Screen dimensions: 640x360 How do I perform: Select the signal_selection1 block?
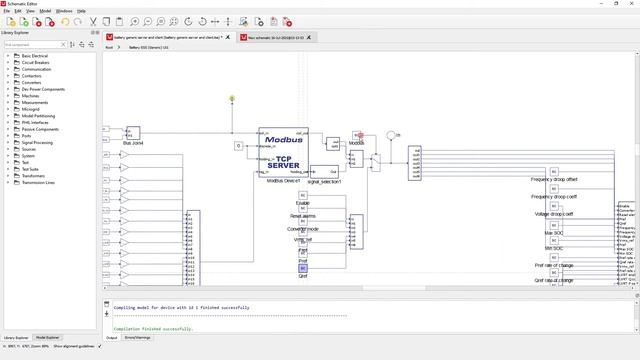pos(324,171)
